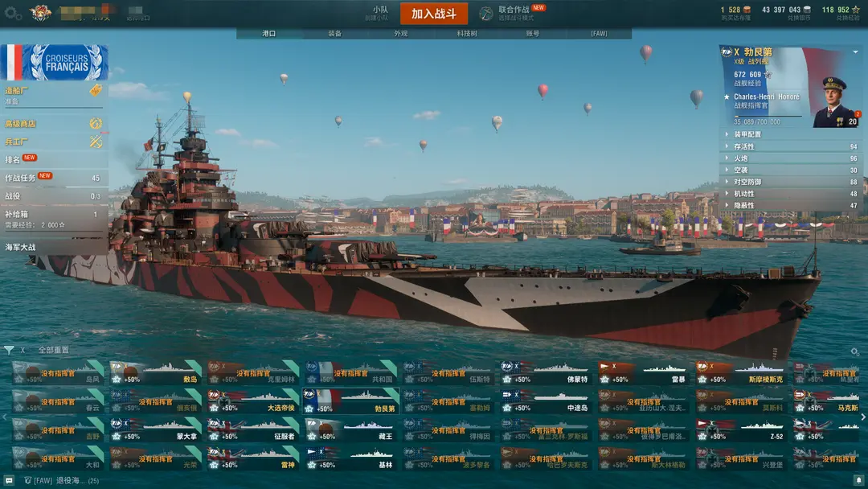Expand the 隐蔽性 parameters row
This screenshot has height=489, width=868.
791,205
